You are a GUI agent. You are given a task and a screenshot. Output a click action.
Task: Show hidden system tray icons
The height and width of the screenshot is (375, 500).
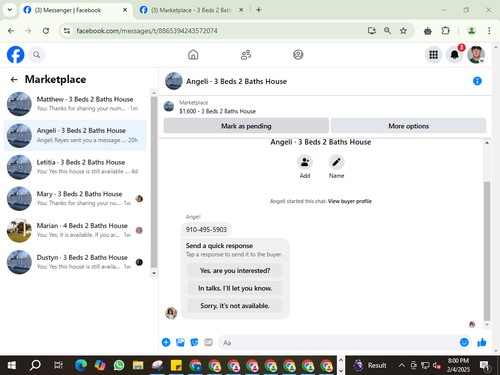pyautogui.click(x=402, y=365)
